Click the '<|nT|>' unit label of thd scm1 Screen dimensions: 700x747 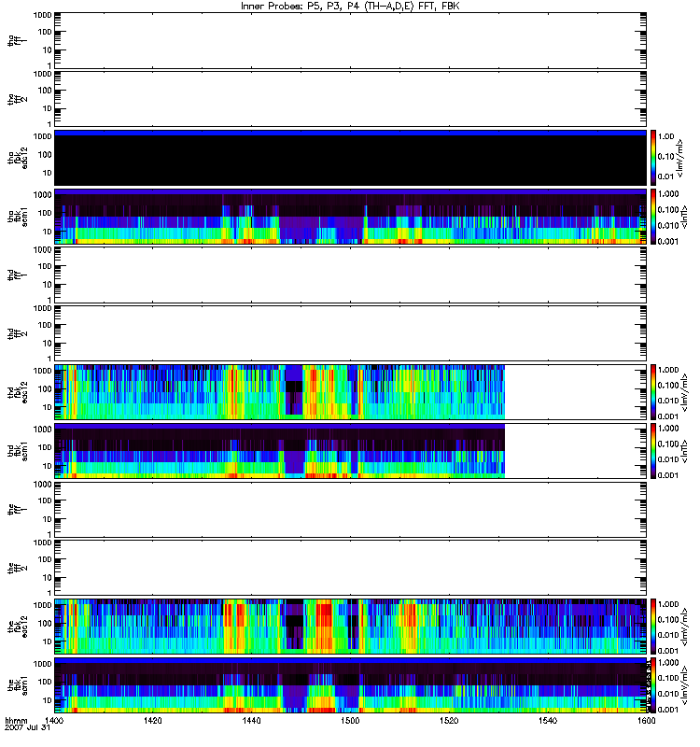684,451
